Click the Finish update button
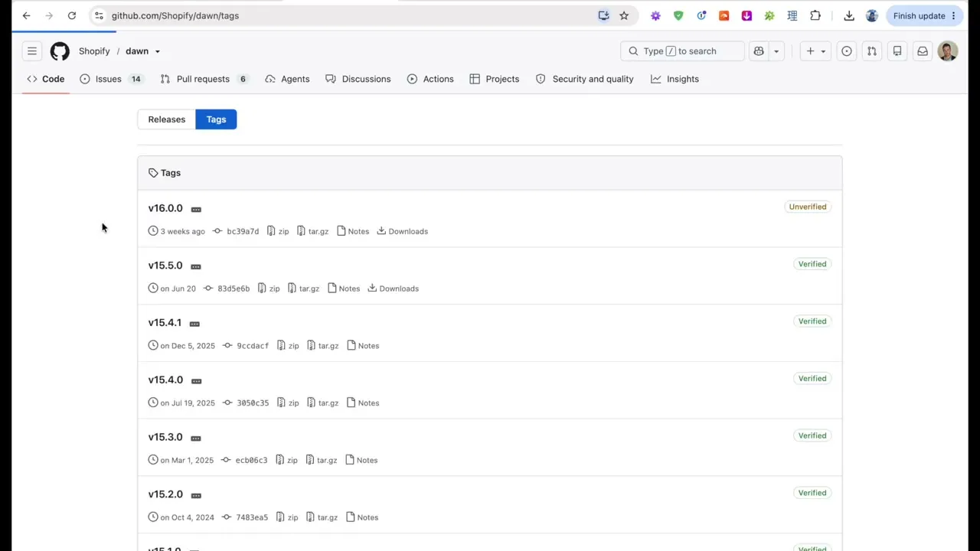Screen dimensions: 980x551 925,15
